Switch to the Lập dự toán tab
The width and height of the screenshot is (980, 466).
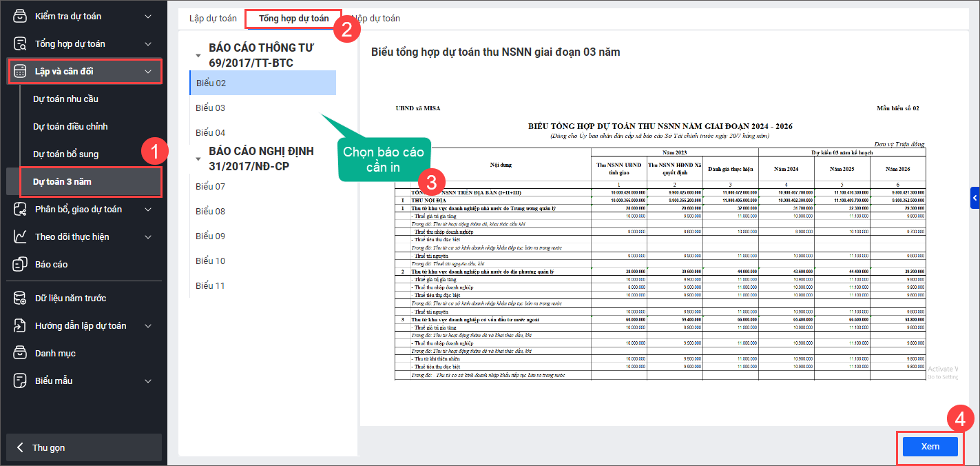click(x=212, y=18)
